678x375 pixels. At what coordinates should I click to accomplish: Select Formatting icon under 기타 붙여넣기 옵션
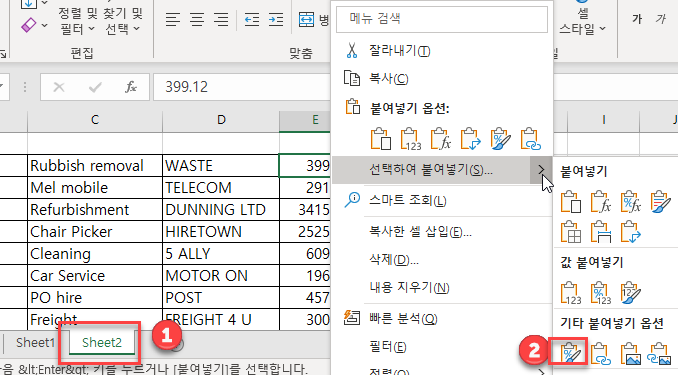[x=571, y=353]
